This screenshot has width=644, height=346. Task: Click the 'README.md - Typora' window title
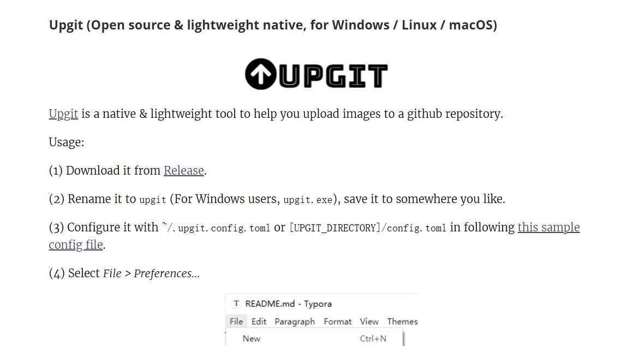click(x=288, y=303)
